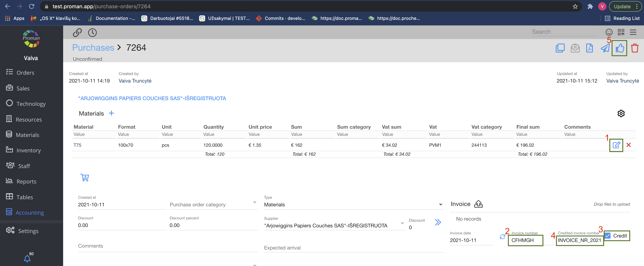The width and height of the screenshot is (644, 266).
Task: Add material with the blue plus icon
Action: (x=111, y=113)
